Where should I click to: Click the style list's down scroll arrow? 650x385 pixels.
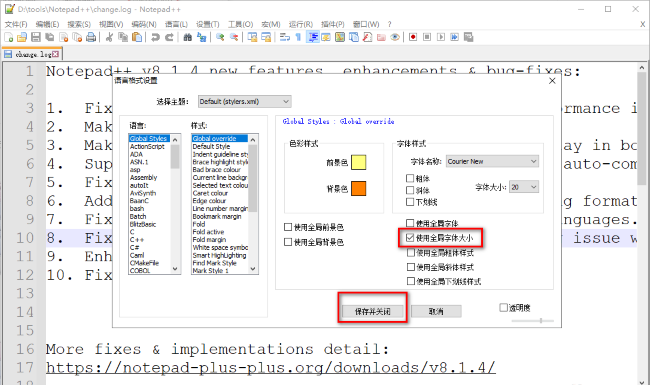pyautogui.click(x=252, y=269)
